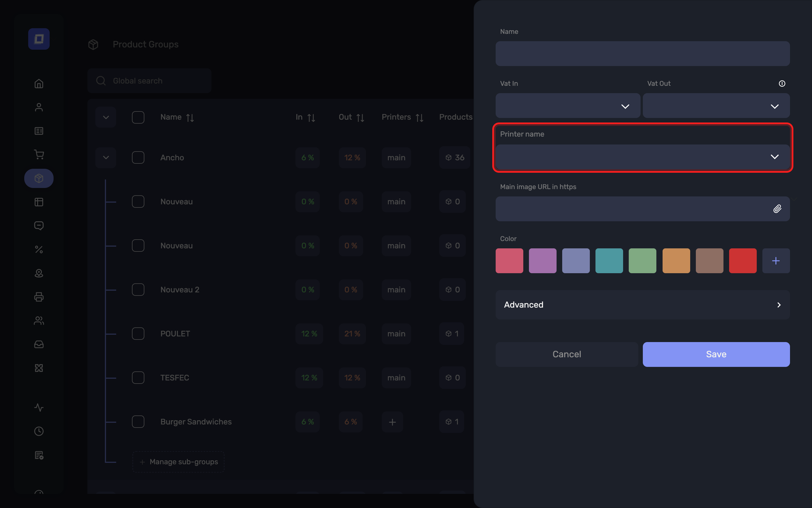Pick the red color swatch
The height and width of the screenshot is (508, 812).
tap(743, 261)
